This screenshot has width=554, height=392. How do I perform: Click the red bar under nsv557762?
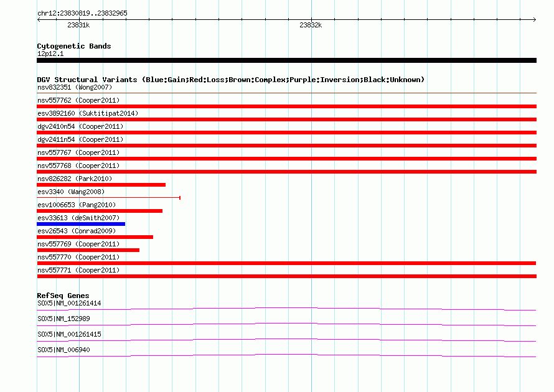tap(286, 106)
